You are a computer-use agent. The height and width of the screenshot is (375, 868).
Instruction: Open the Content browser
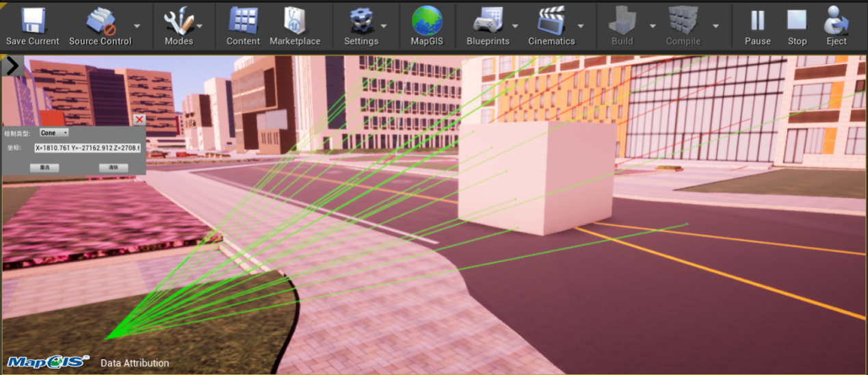[243, 21]
